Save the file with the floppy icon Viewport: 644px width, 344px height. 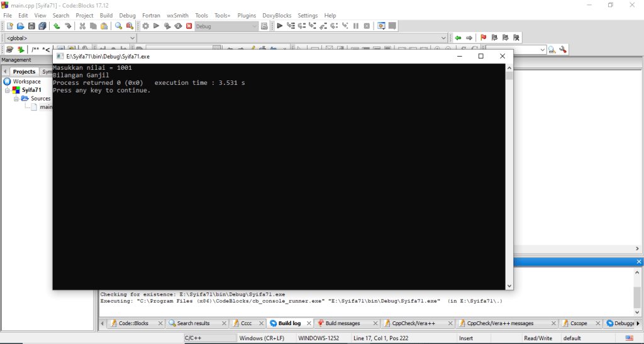click(31, 26)
